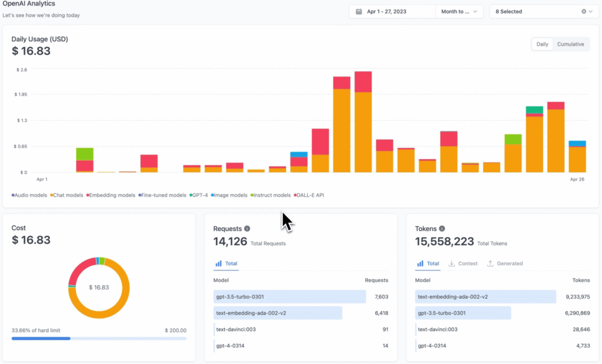Click the Model header in Requests table
The image size is (602, 364).
(x=221, y=280)
